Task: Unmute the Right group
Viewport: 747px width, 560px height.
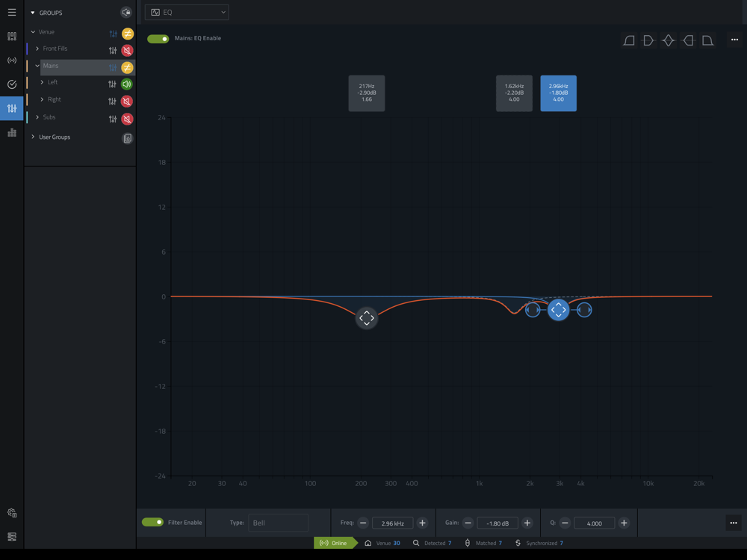Action: click(127, 102)
